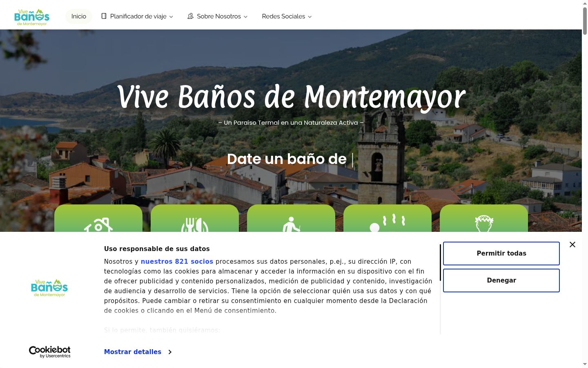Open the house accommodation icon card
The height and width of the screenshot is (368, 588).
[98, 218]
